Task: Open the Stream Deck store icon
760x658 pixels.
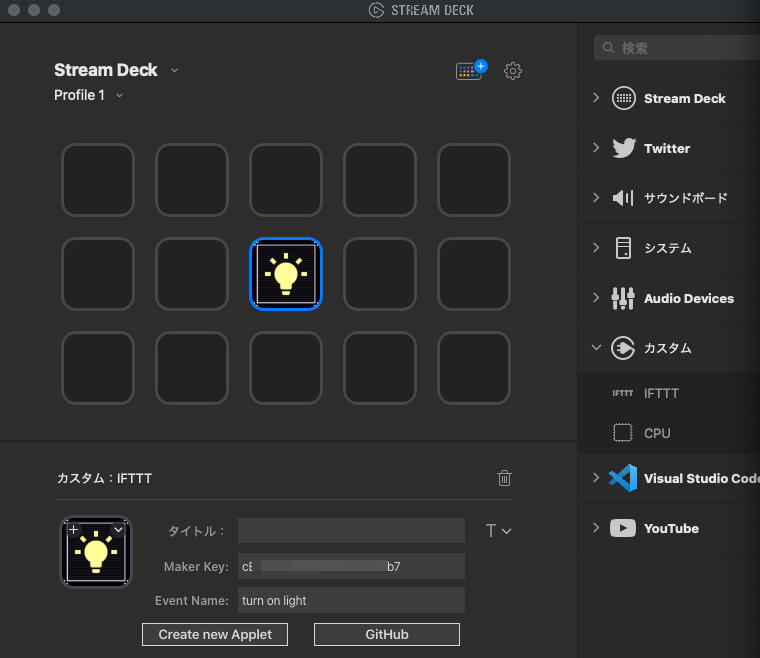Action: coord(471,70)
